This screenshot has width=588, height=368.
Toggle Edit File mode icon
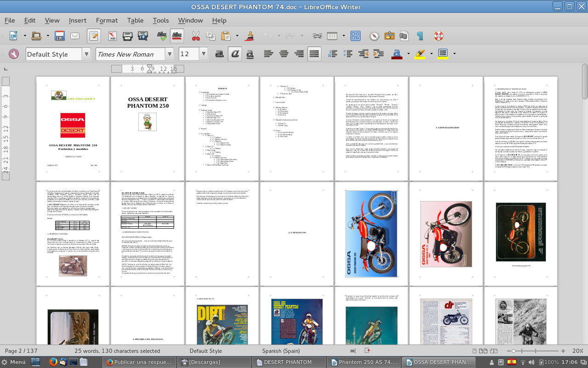pyautogui.click(x=94, y=36)
